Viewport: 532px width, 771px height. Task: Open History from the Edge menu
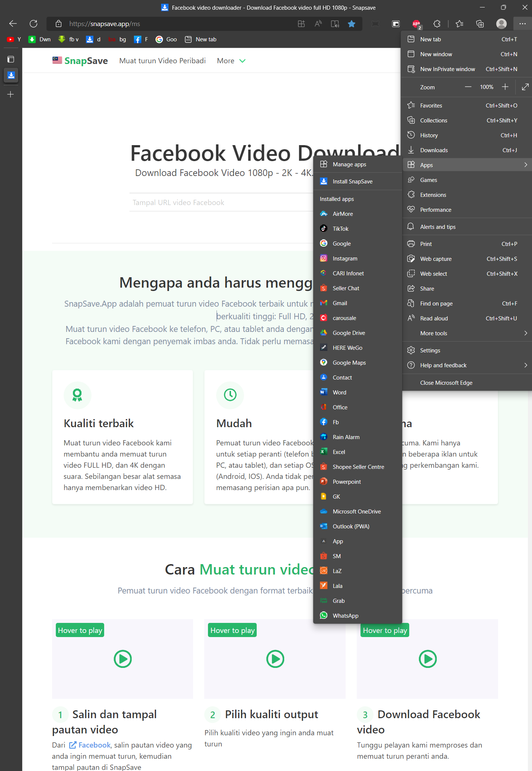tap(467, 135)
